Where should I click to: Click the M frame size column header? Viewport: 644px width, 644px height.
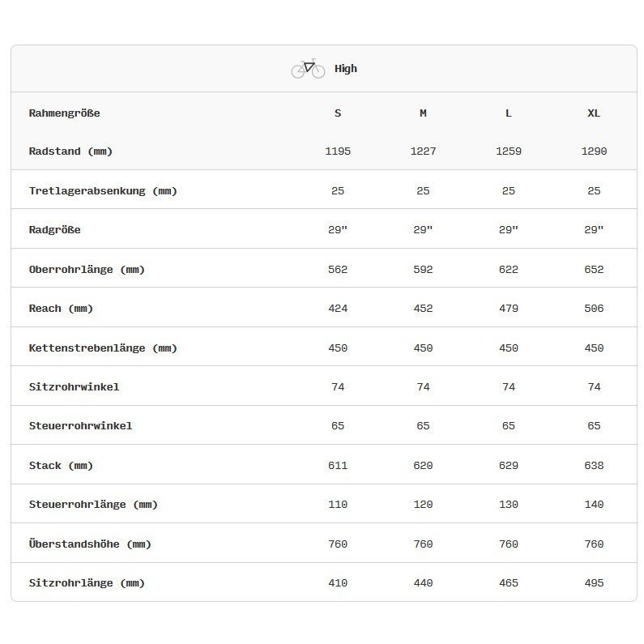point(423,113)
